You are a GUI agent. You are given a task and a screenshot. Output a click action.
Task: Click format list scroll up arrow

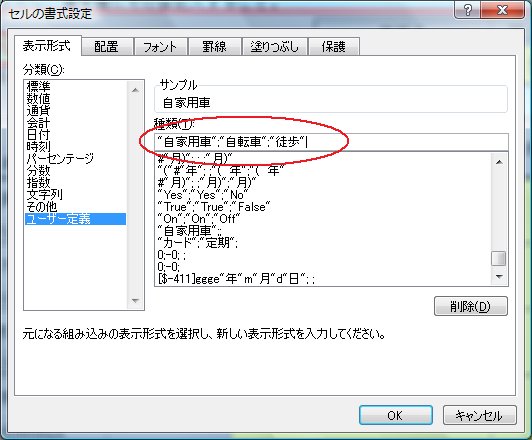point(499,162)
